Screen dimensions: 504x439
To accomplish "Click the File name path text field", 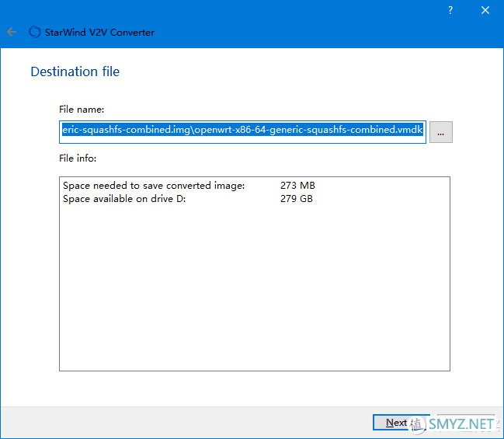I will pos(242,131).
